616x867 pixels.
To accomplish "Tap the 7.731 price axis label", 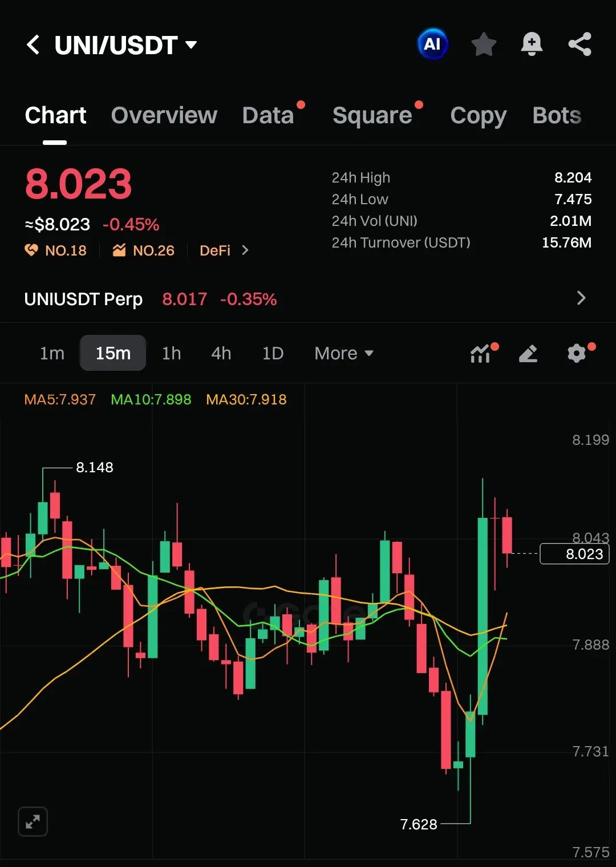I will click(x=591, y=751).
